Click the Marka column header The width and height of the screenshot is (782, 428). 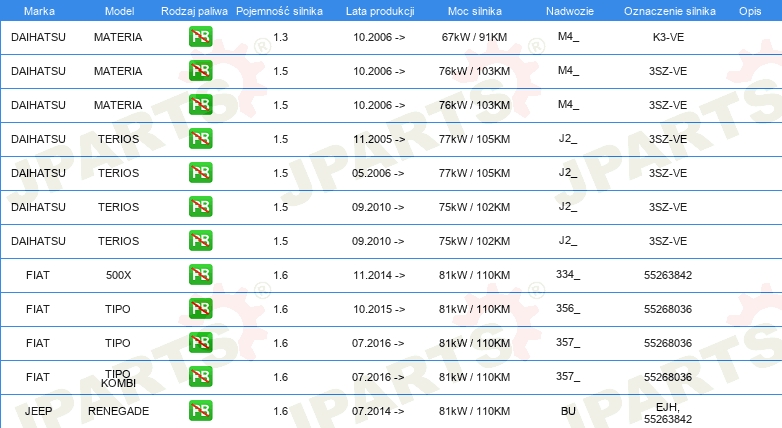point(39,11)
